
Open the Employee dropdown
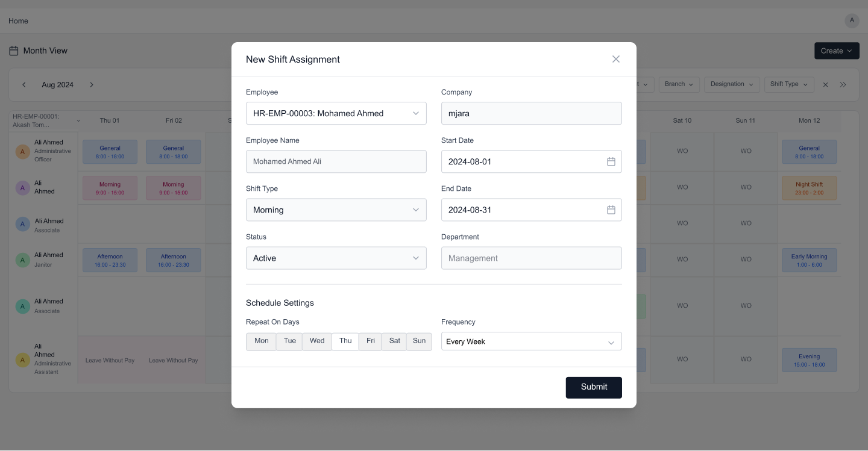coord(336,113)
